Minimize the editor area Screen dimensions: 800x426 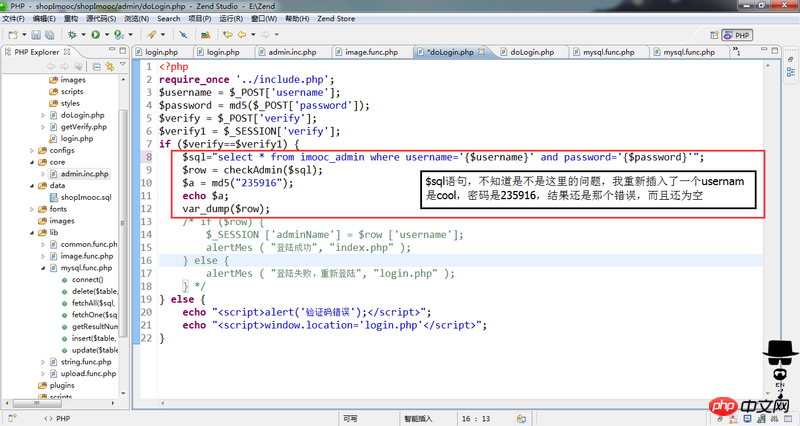tap(764, 50)
